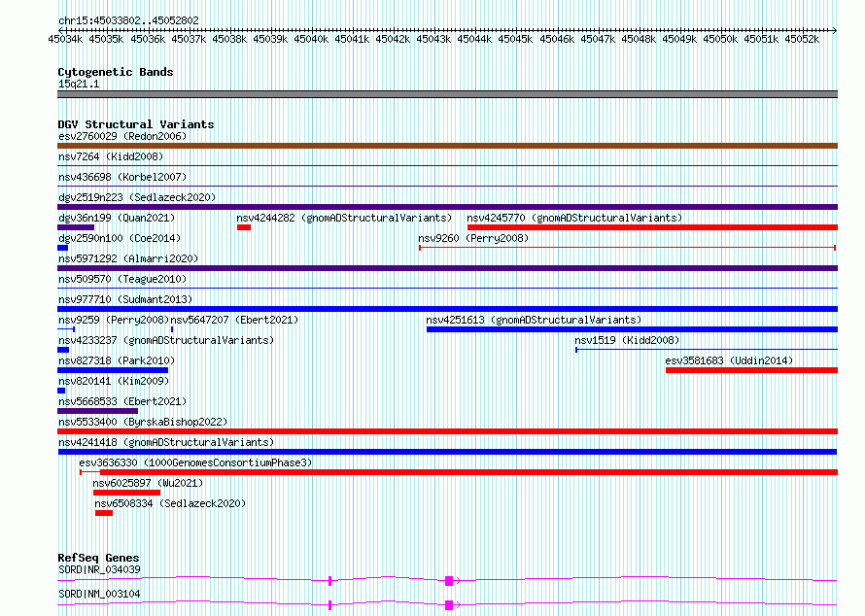The image size is (865, 616).
Task: Open the nsv4233237 gnomAD variant label
Action: (x=166, y=340)
